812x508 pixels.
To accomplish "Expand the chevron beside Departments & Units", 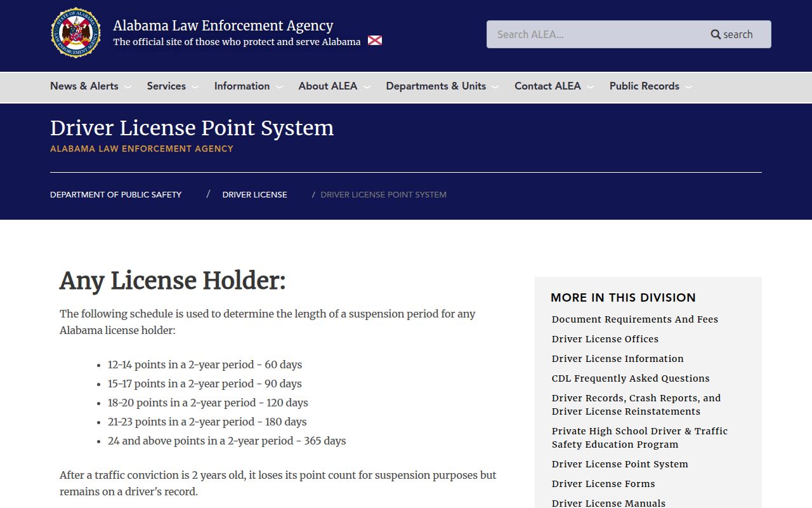I will pos(495,87).
